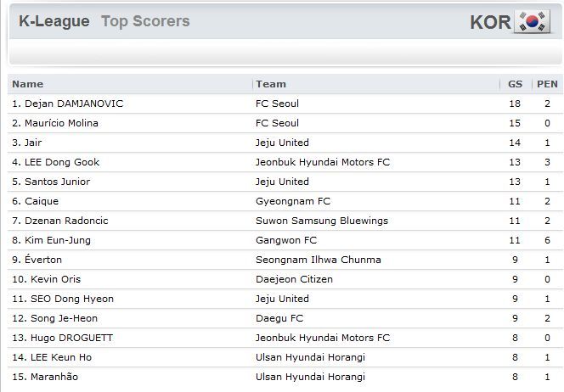Viewport: 564px width, 392px height.
Task: Sort by GS goals scored column
Action: pyautogui.click(x=515, y=84)
